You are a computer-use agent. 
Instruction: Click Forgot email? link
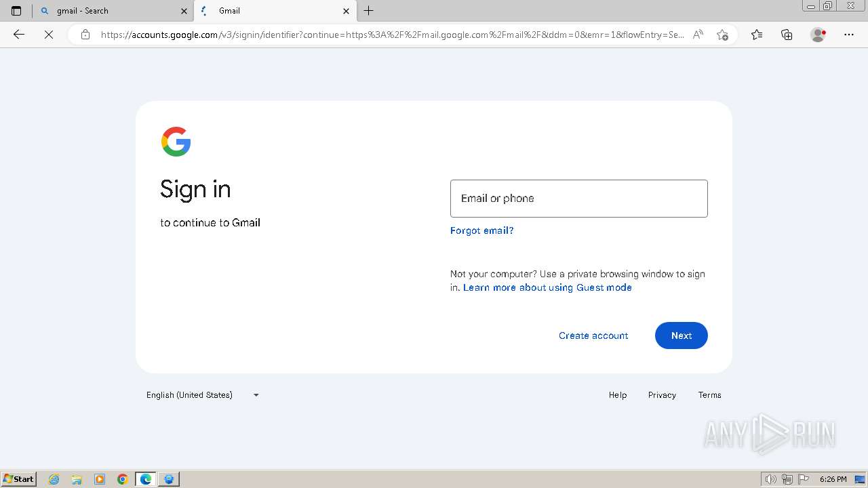482,230
